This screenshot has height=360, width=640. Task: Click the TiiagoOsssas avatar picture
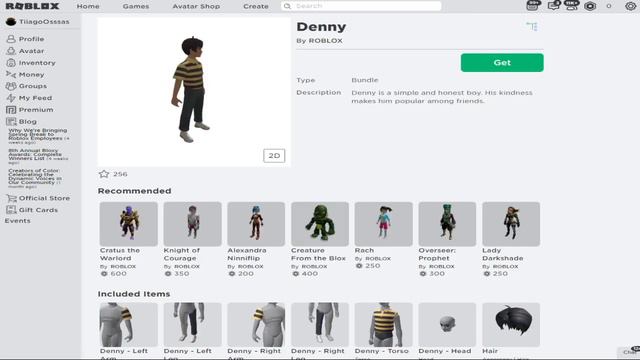pyautogui.click(x=11, y=22)
